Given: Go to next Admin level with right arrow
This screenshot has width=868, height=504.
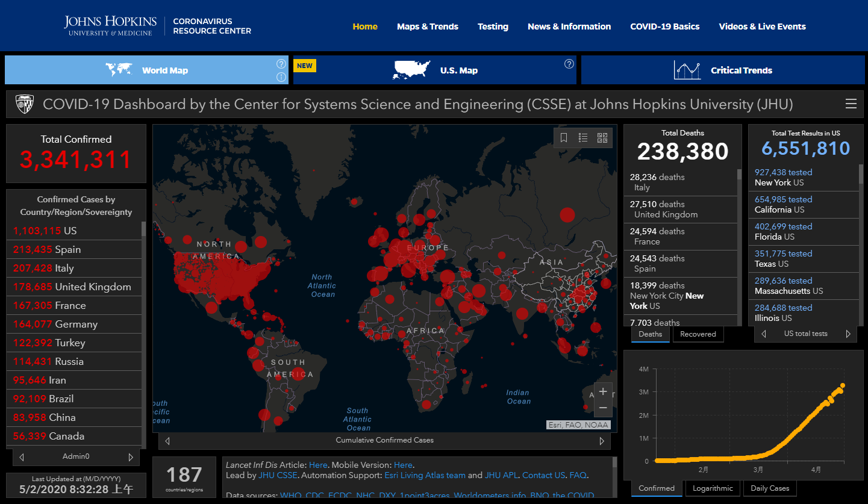Looking at the screenshot, I should coord(131,456).
